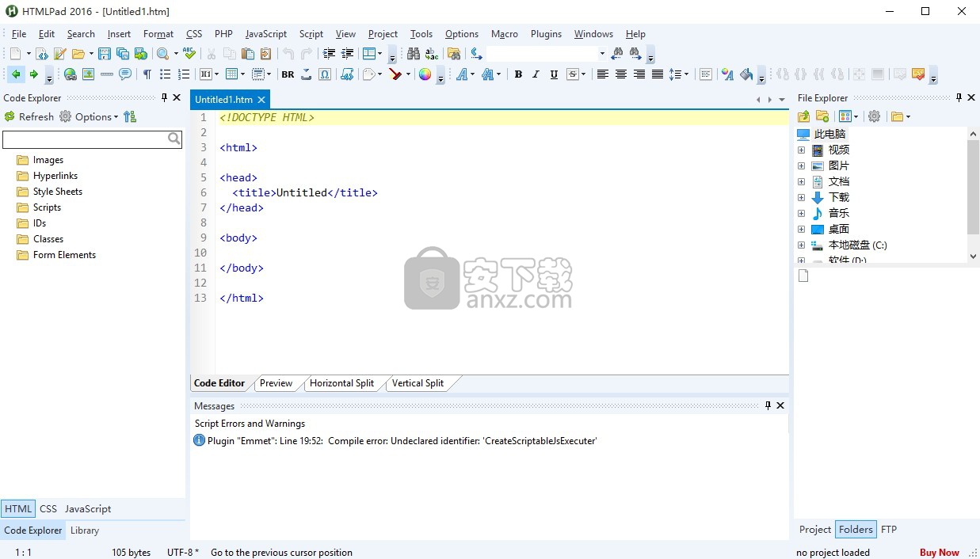Justify text alignment
The image size is (980, 559).
pos(658,74)
